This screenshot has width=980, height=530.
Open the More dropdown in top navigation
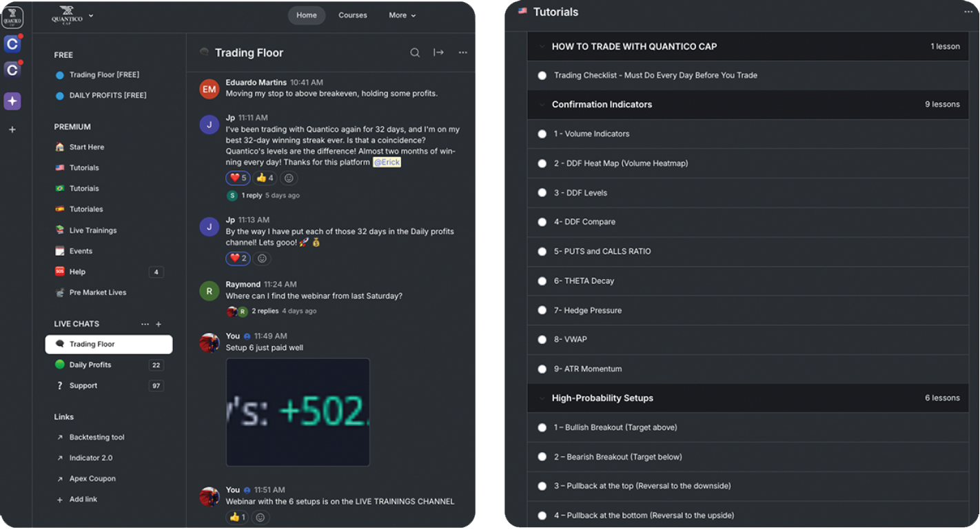(402, 15)
